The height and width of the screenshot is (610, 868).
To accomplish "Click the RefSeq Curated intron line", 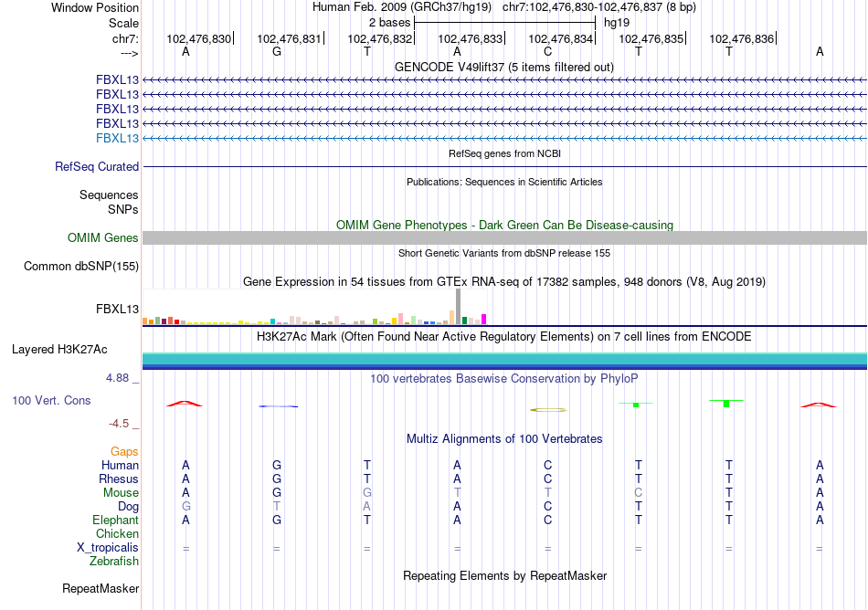I will (504, 166).
